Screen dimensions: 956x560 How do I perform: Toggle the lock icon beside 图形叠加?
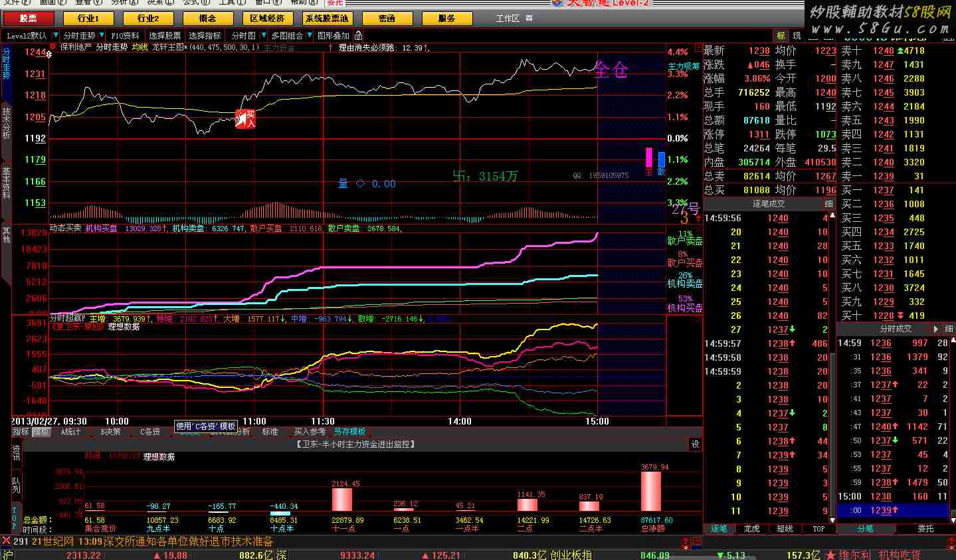358,36
